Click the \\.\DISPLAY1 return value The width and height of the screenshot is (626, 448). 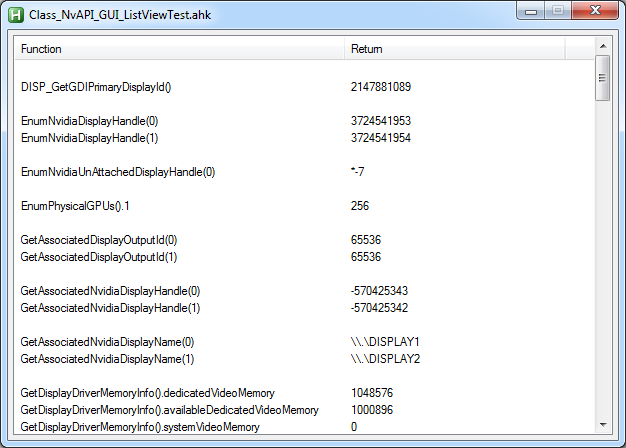(385, 342)
